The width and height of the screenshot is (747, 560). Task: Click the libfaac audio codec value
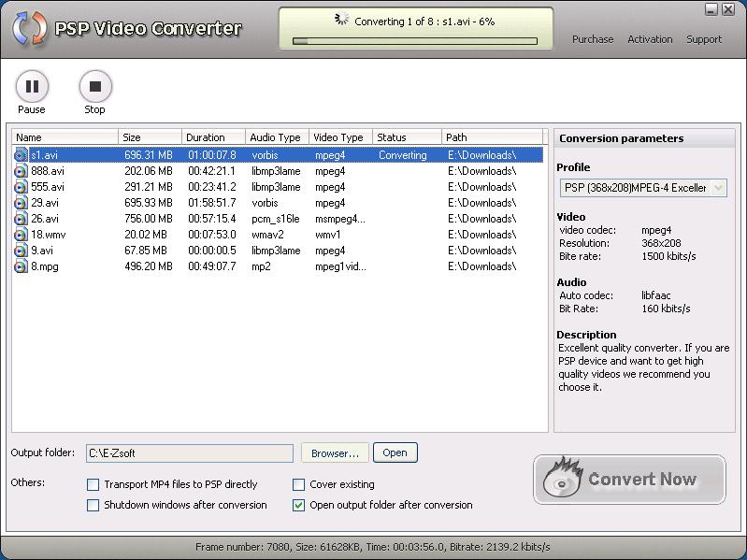click(656, 295)
